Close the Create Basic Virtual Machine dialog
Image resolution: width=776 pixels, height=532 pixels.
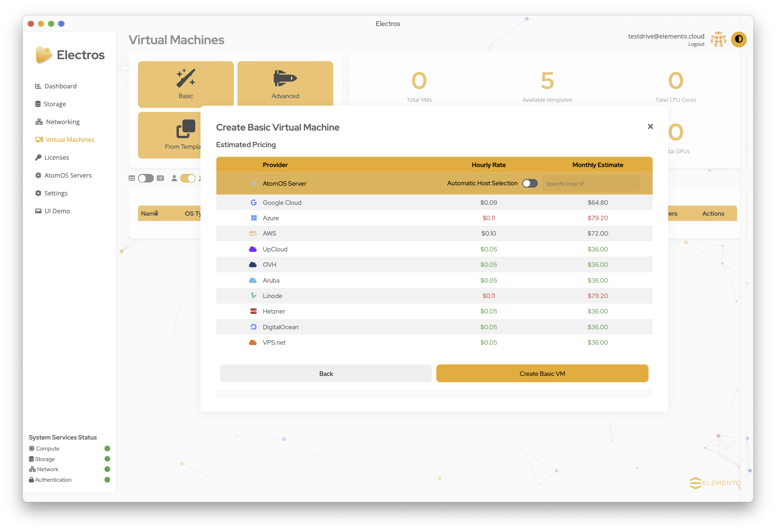click(x=651, y=127)
